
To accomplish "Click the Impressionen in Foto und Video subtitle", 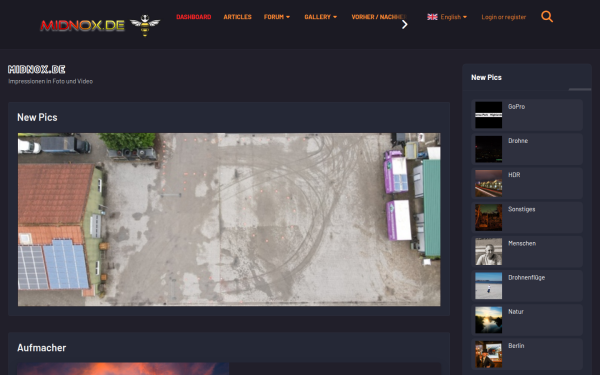I will (51, 81).
